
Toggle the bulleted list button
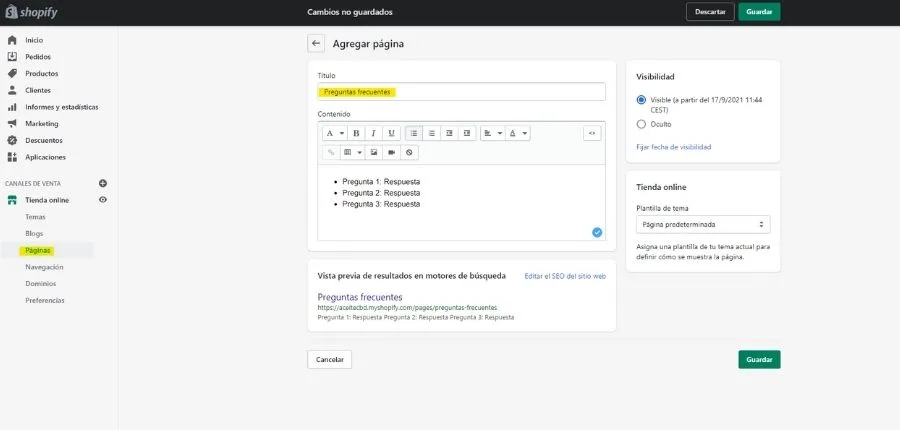(413, 133)
